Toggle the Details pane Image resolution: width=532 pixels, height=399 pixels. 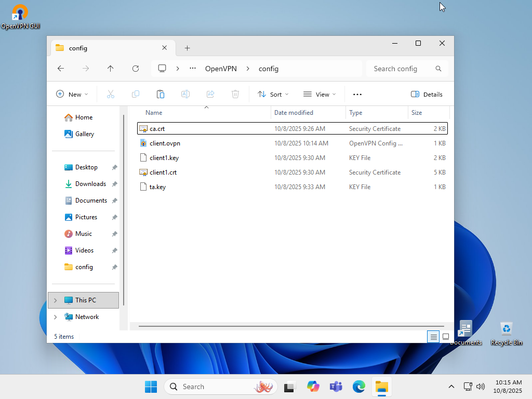pyautogui.click(x=427, y=95)
